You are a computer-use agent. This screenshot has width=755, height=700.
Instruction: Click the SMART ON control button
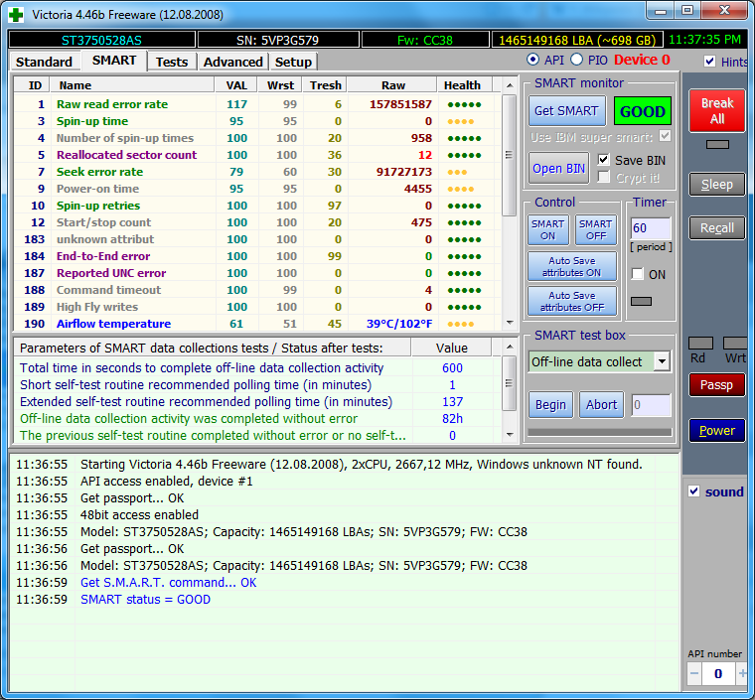tap(548, 230)
